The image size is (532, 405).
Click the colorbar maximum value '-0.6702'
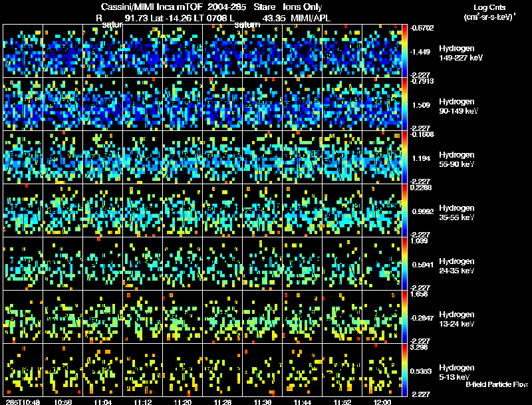(x=422, y=28)
